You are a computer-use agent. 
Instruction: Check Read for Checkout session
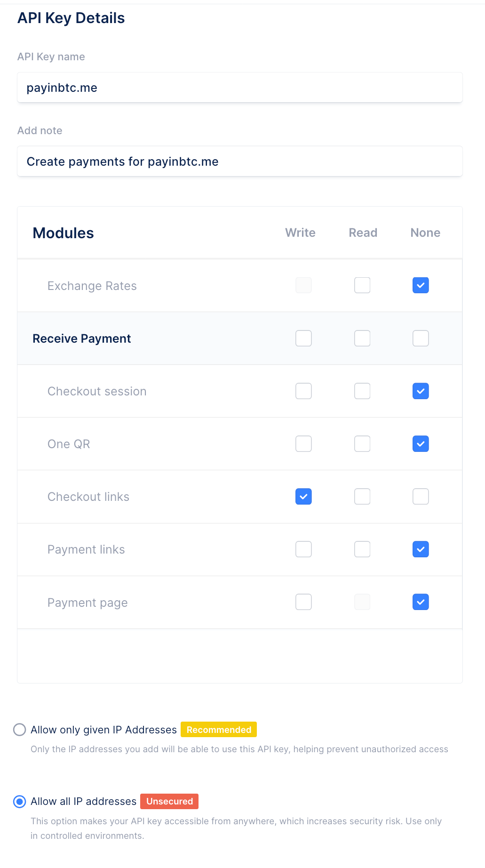pos(362,391)
